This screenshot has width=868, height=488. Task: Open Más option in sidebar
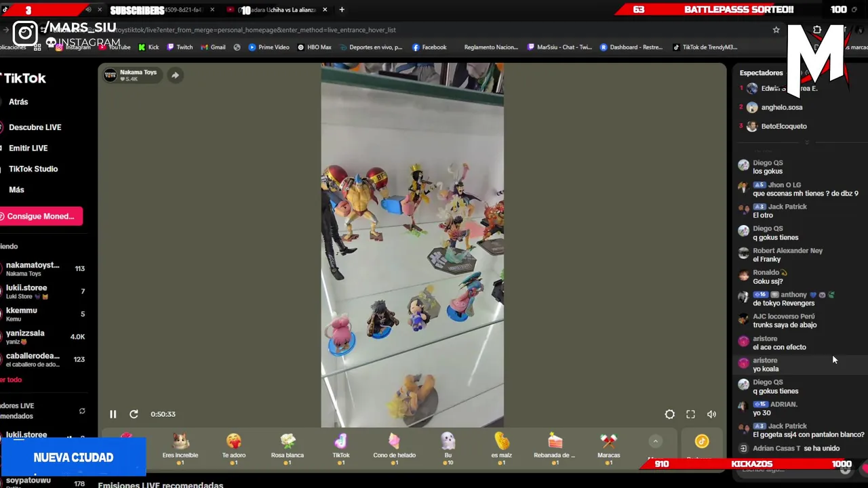16,190
